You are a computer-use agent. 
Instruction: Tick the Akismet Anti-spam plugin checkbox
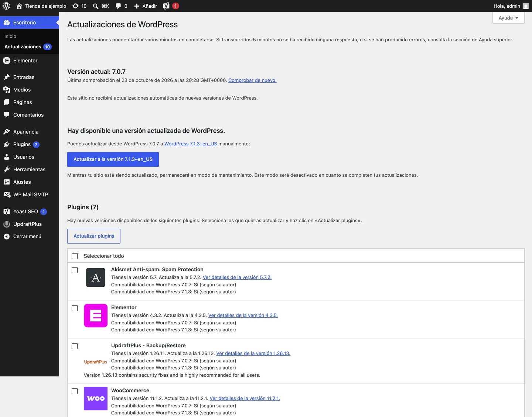pos(75,270)
